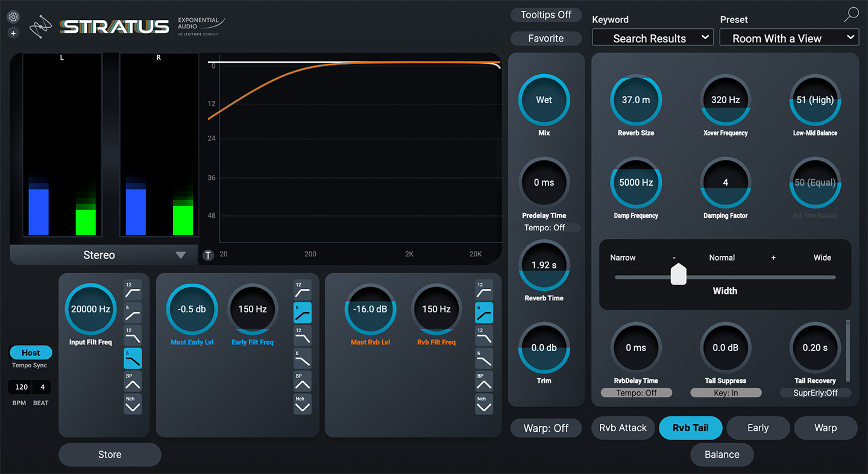Select Early filter 6 dB high-pass shape

pyautogui.click(x=303, y=313)
